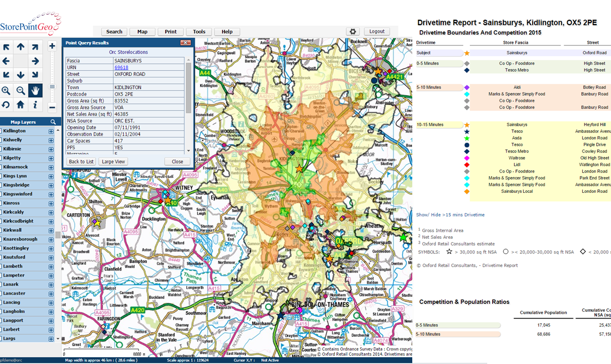This screenshot has width=611, height=364.
Task: Expand the Largs layer plus icon
Action: coord(51,339)
